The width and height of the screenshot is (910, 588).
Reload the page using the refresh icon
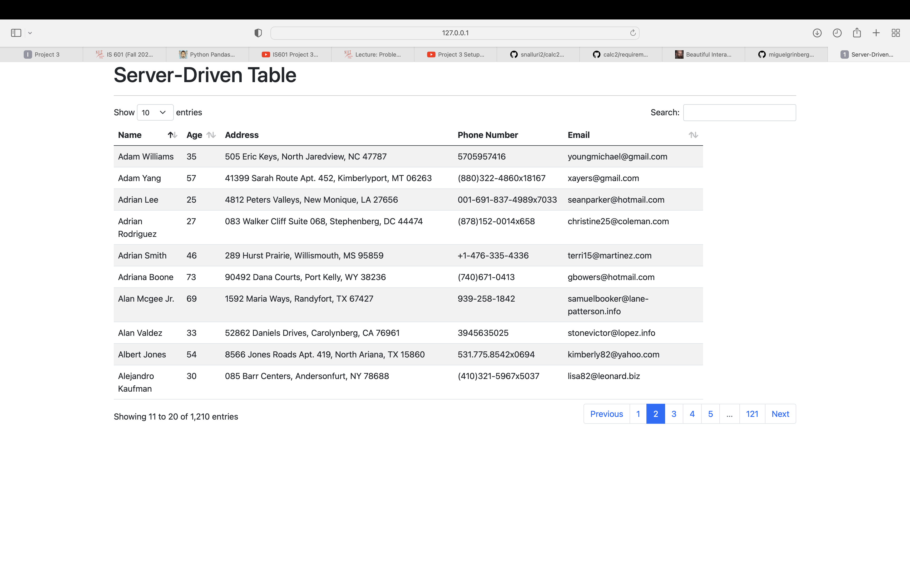(633, 33)
